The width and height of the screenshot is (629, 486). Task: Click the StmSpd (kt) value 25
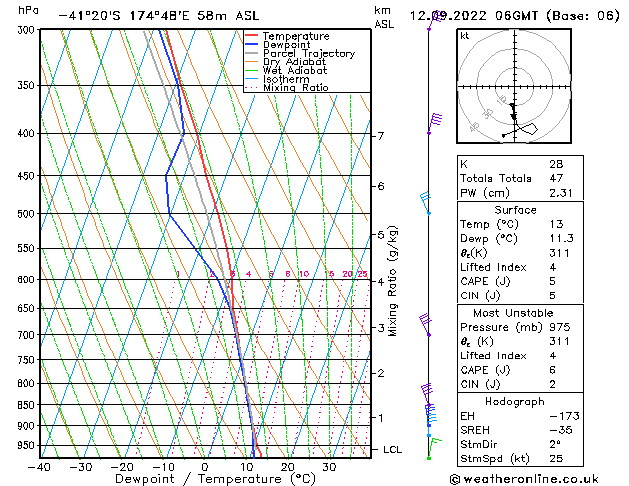[556, 458]
